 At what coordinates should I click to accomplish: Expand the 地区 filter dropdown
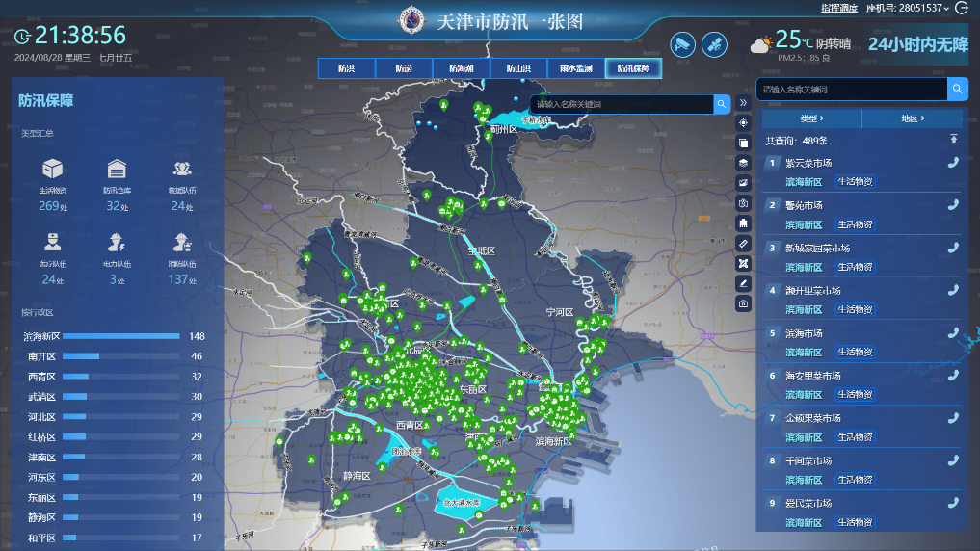click(x=913, y=118)
